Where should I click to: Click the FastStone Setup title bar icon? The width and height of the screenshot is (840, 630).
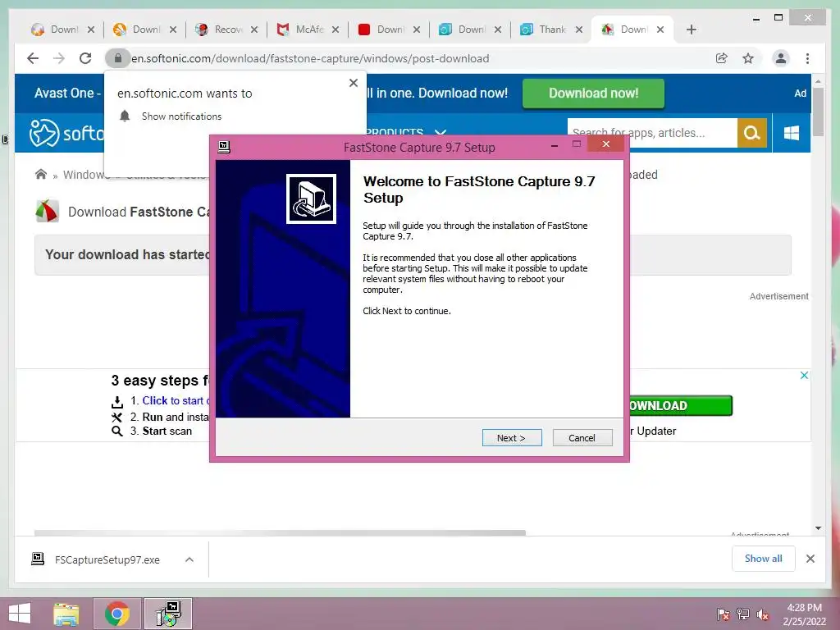pyautogui.click(x=224, y=147)
